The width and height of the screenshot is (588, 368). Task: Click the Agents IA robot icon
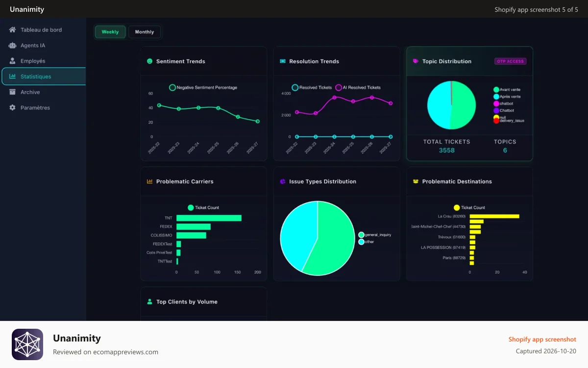pos(12,46)
